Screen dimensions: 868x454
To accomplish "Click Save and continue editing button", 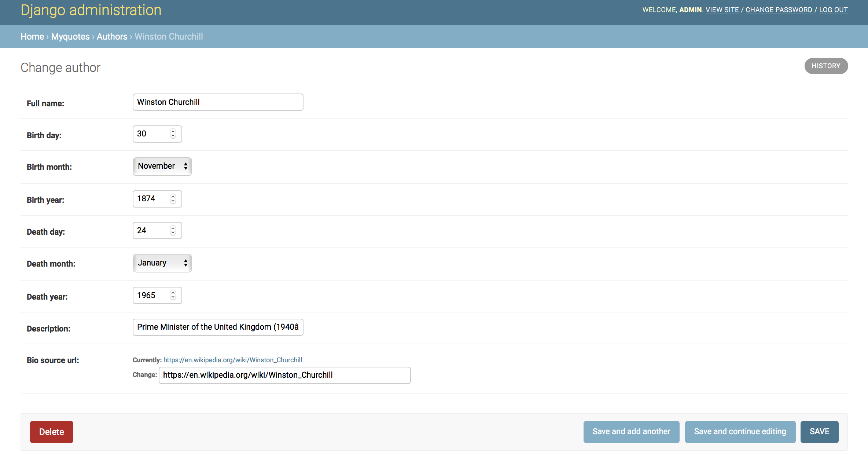I will 740,432.
